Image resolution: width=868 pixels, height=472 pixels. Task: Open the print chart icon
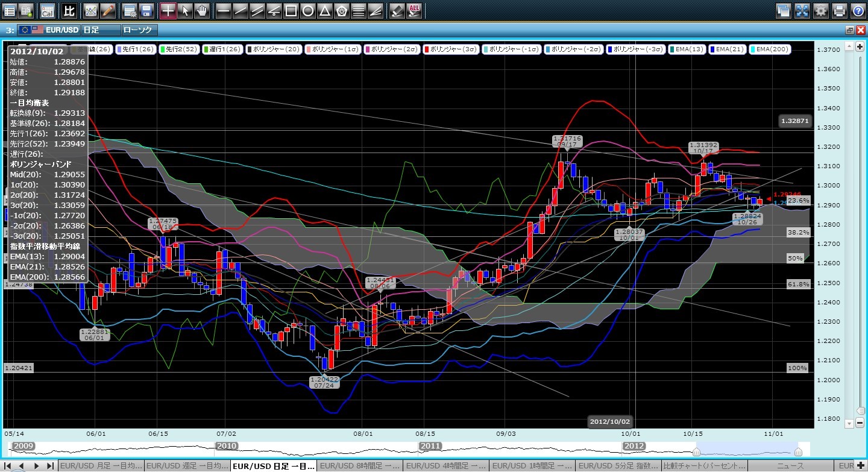pyautogui.click(x=839, y=10)
